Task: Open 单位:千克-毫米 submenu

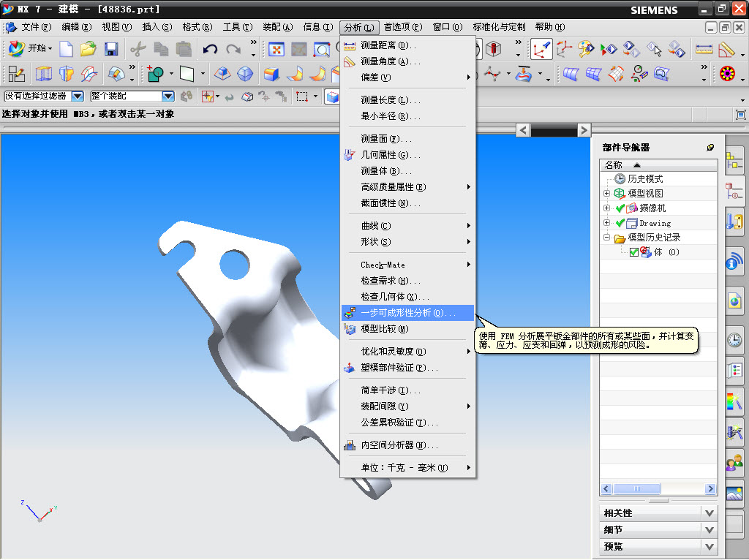Action: point(407,468)
